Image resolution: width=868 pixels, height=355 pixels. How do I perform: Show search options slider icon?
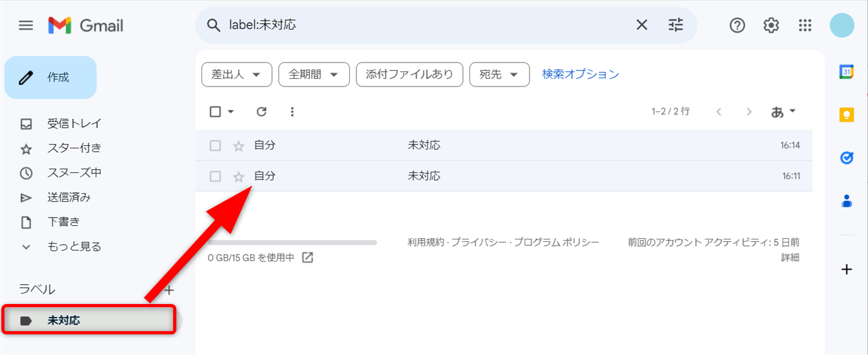[x=676, y=25]
